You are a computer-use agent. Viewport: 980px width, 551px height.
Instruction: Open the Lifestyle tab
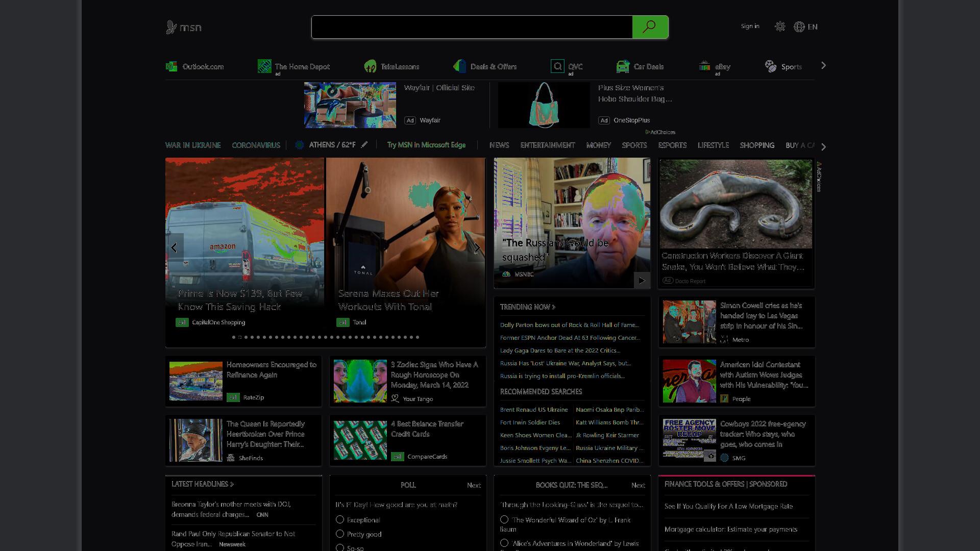click(x=713, y=145)
